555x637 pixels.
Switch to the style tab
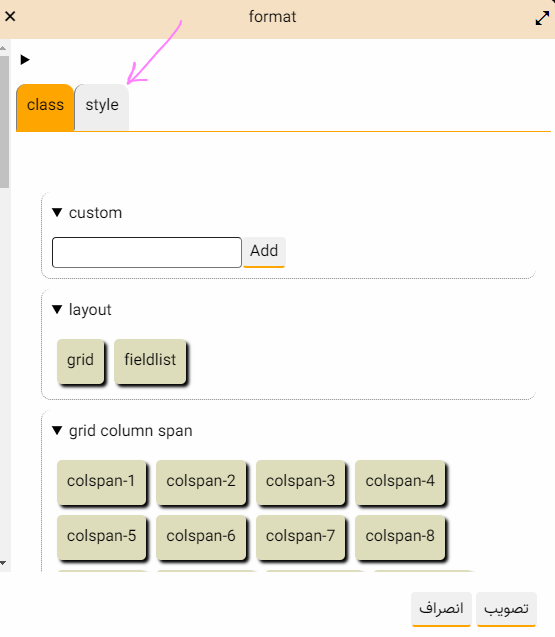pyautogui.click(x=102, y=107)
